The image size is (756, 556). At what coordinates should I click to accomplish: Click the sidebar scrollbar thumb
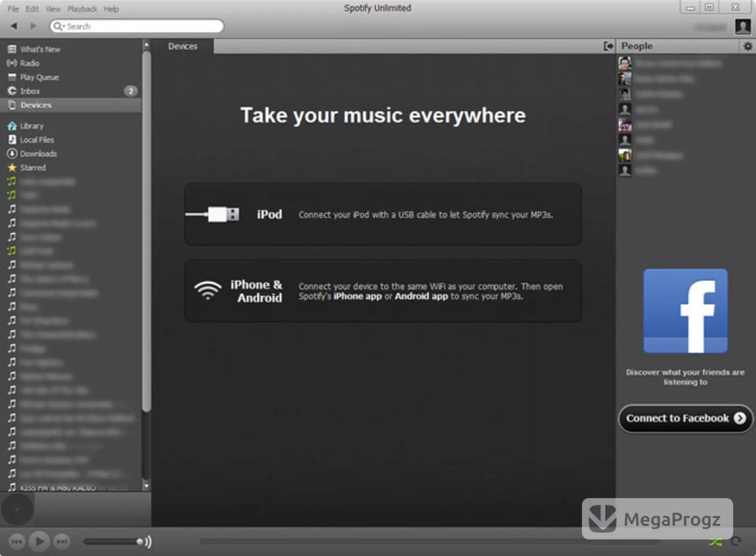pos(146,232)
